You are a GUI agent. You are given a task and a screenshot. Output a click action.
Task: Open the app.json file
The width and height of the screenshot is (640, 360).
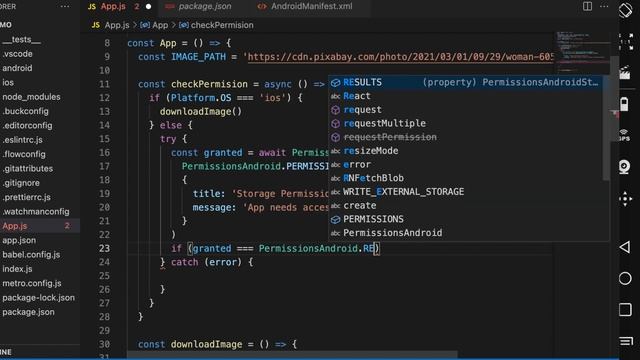19,240
